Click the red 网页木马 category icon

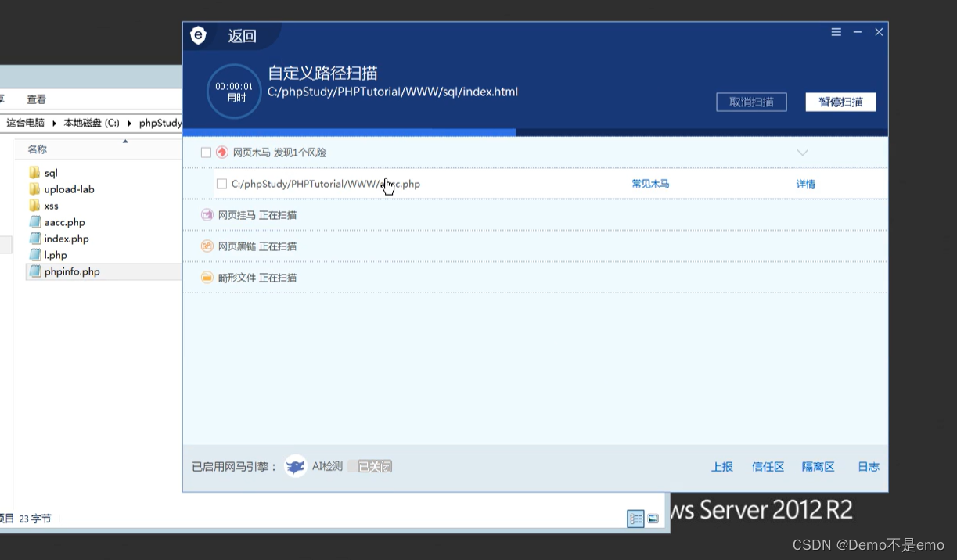[x=222, y=153]
